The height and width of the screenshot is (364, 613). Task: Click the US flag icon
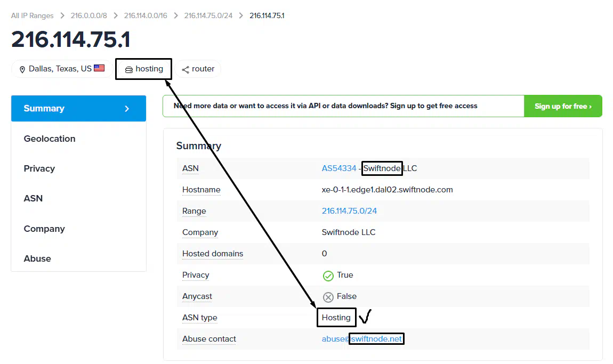pyautogui.click(x=99, y=68)
